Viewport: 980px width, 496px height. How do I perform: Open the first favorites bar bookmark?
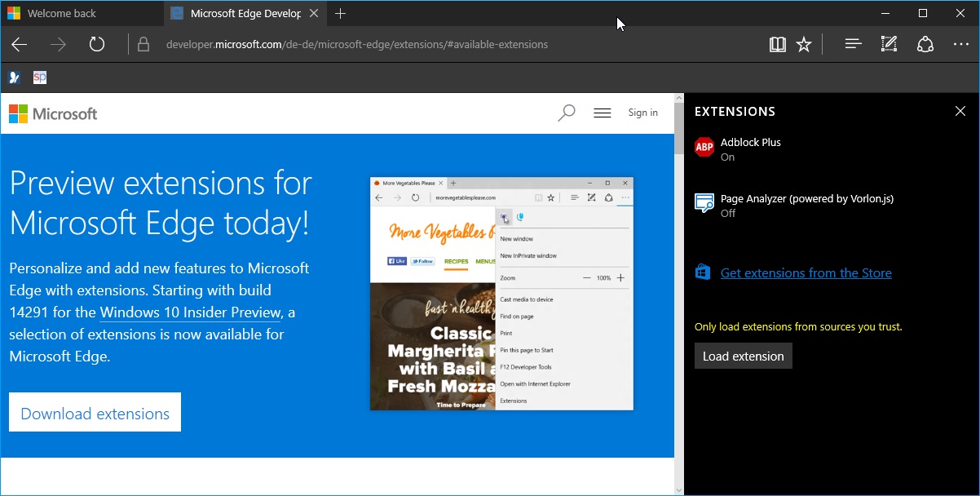(15, 77)
